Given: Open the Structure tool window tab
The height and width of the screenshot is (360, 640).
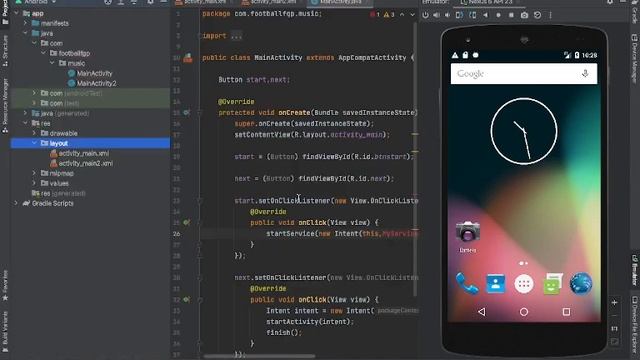Looking at the screenshot, I should [5, 51].
